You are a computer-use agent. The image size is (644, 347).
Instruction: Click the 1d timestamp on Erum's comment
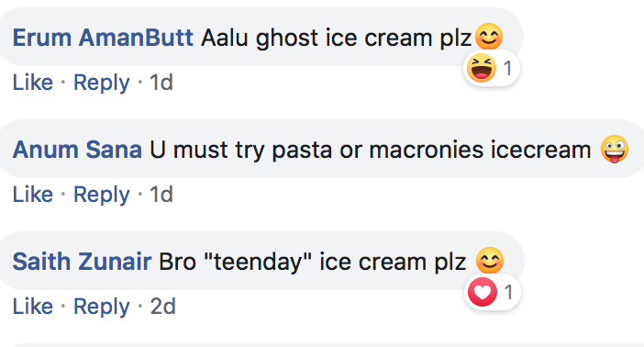[x=161, y=83]
